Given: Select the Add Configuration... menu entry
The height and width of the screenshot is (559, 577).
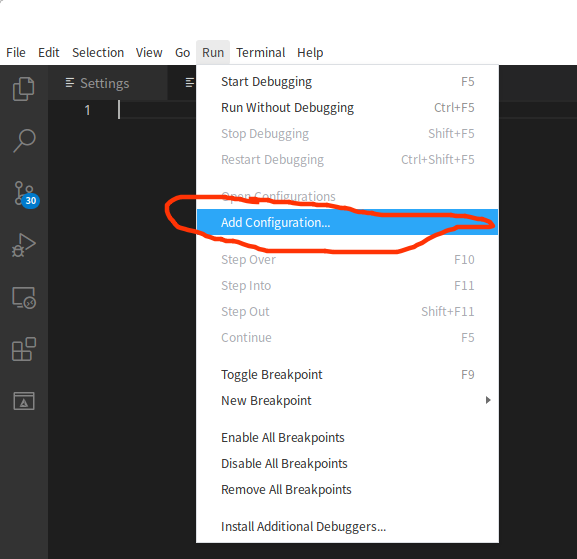Looking at the screenshot, I should tap(347, 222).
